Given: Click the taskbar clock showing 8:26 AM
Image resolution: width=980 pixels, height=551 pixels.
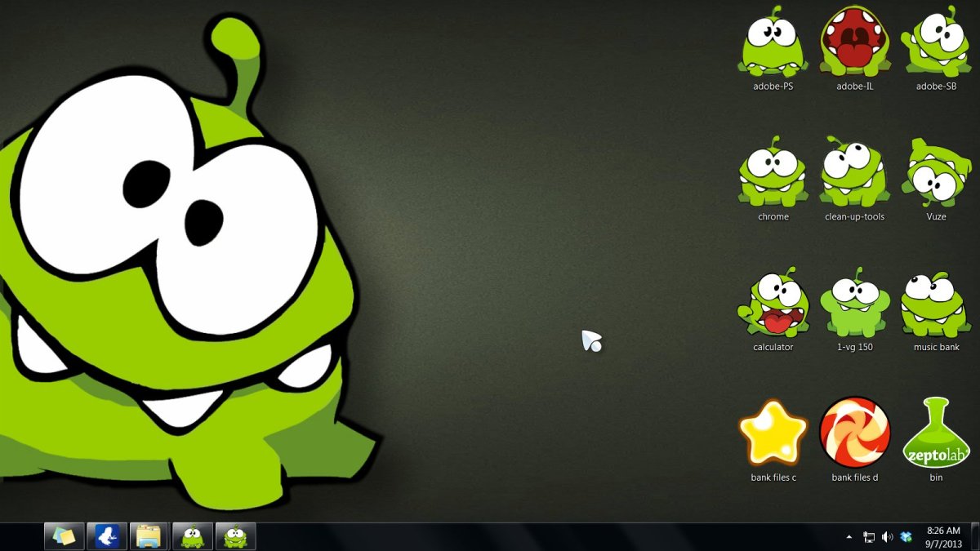Looking at the screenshot, I should [943, 536].
